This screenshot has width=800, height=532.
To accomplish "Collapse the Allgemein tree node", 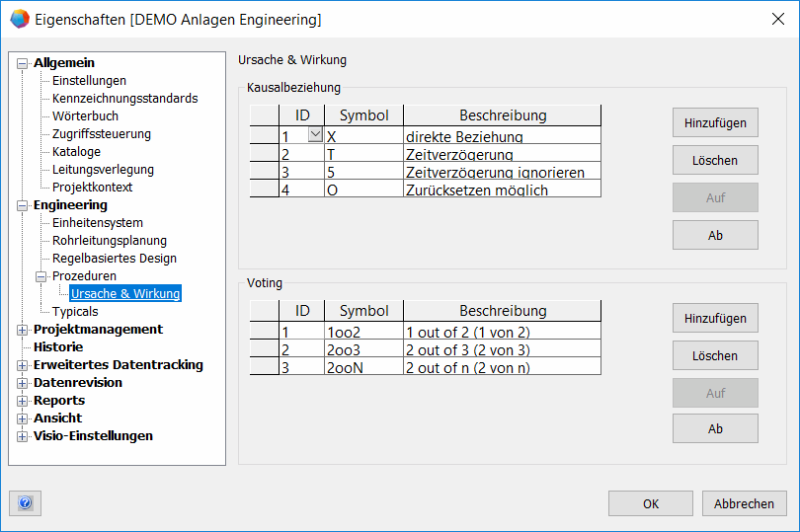I will [23, 63].
